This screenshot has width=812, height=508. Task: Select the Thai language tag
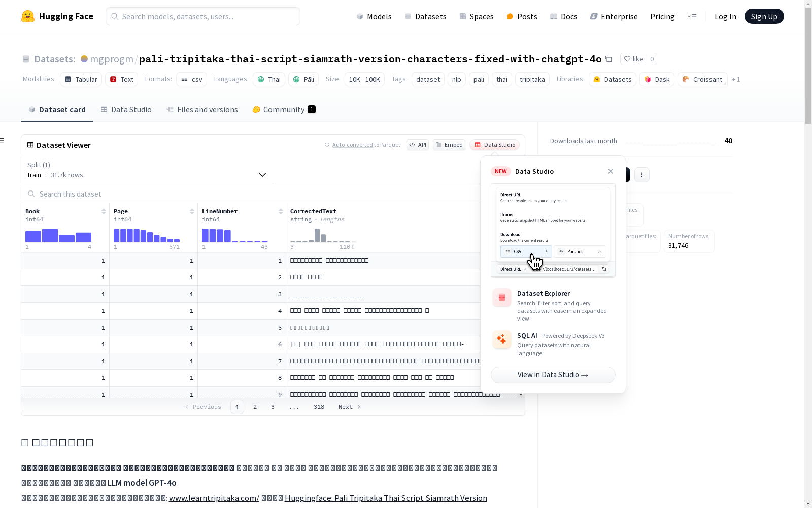pos(269,79)
